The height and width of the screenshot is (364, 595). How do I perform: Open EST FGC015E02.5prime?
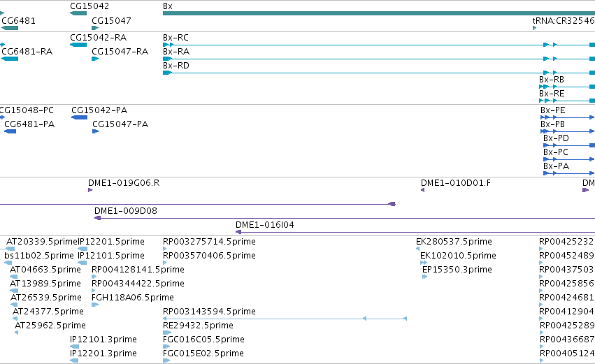(x=203, y=354)
